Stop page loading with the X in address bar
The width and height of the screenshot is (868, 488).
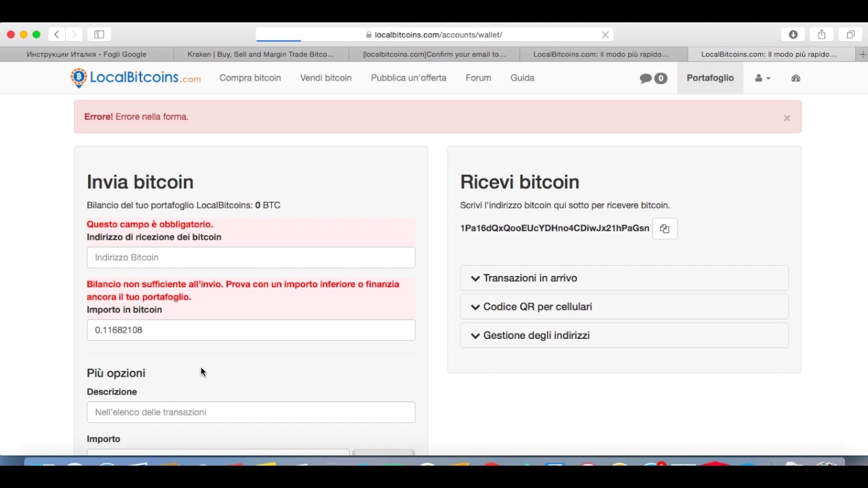click(606, 35)
